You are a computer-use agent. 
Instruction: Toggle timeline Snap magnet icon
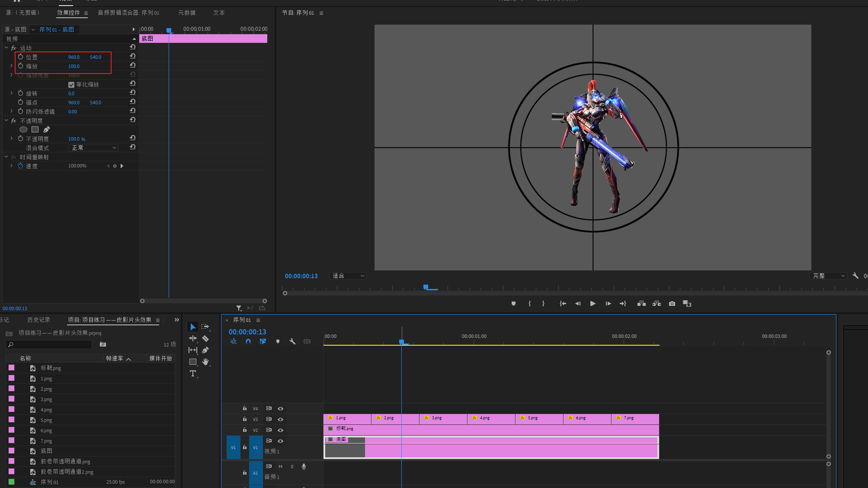click(x=248, y=341)
